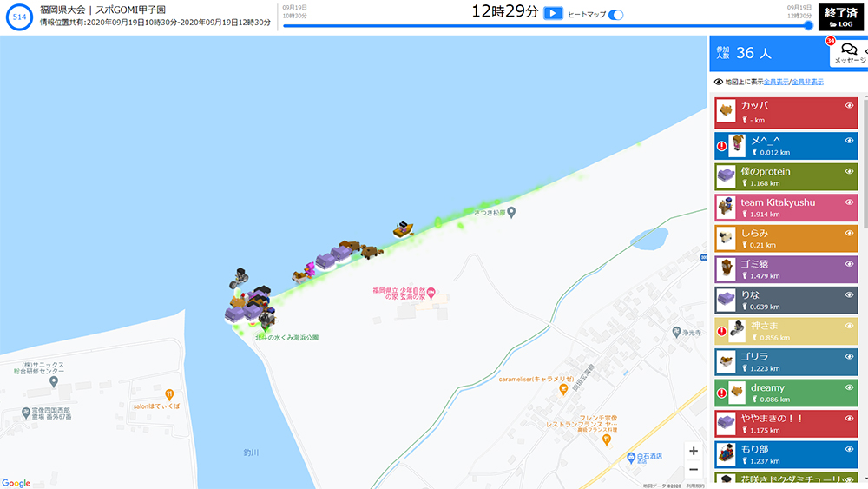
Task: Open the 終了済 LOG button
Action: click(842, 17)
